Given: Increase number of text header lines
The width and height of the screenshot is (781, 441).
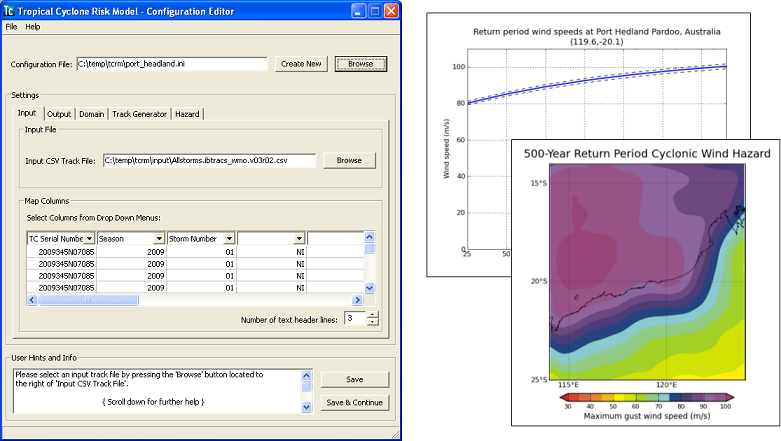Looking at the screenshot, I should click(x=373, y=314).
